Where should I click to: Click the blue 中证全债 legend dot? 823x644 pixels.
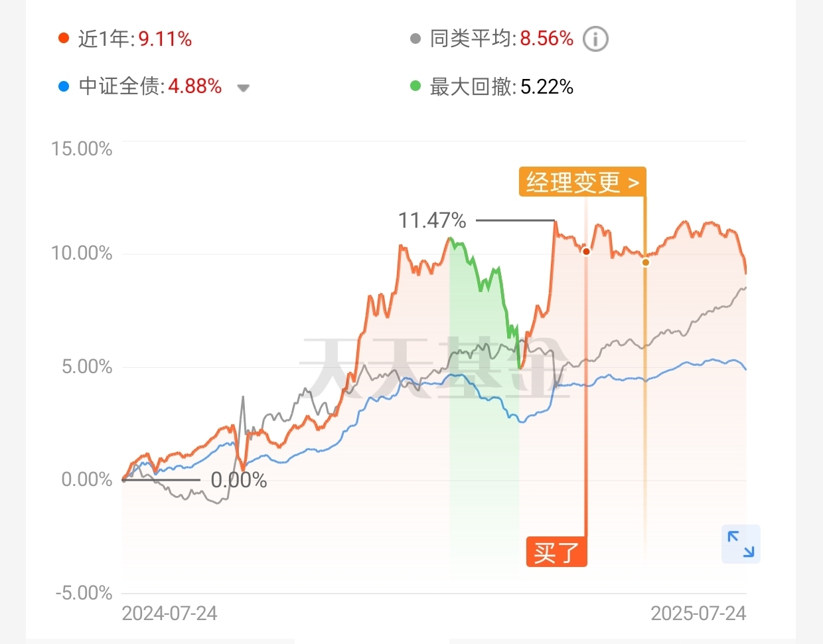click(x=64, y=86)
